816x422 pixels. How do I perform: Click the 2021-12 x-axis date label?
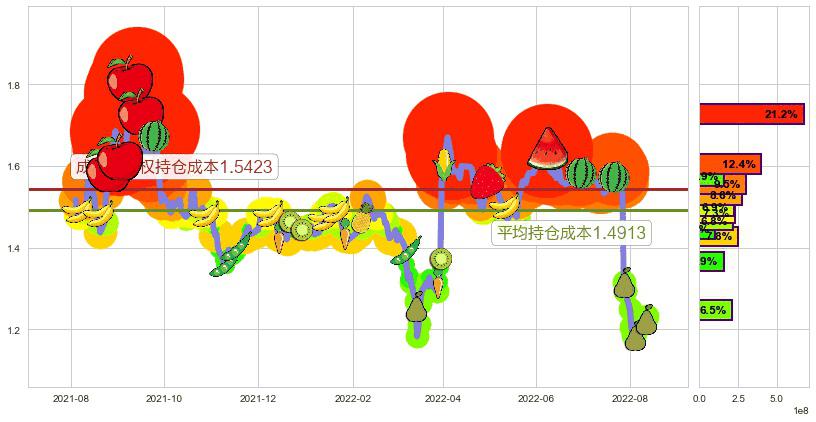[258, 398]
